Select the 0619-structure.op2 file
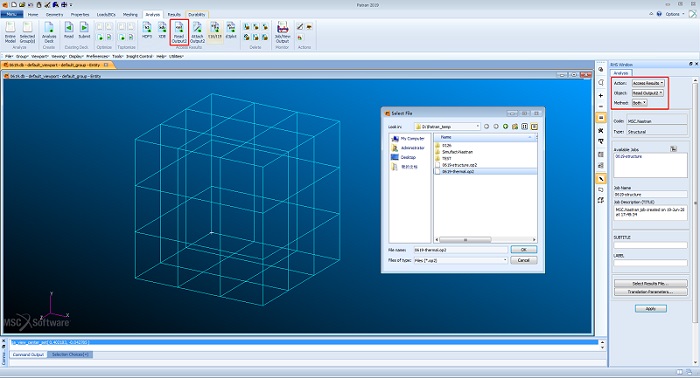Image resolution: width=700 pixels, height=378 pixels. pyautogui.click(x=459, y=165)
